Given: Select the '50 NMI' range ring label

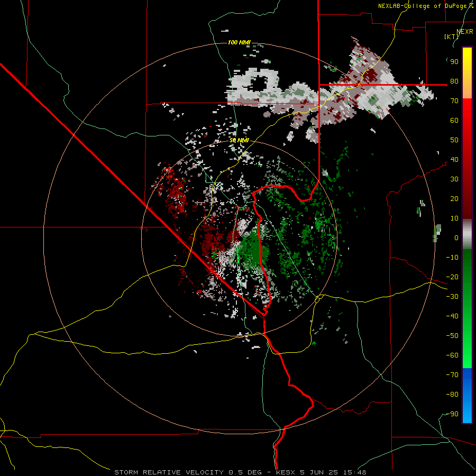Looking at the screenshot, I should coord(239,140).
